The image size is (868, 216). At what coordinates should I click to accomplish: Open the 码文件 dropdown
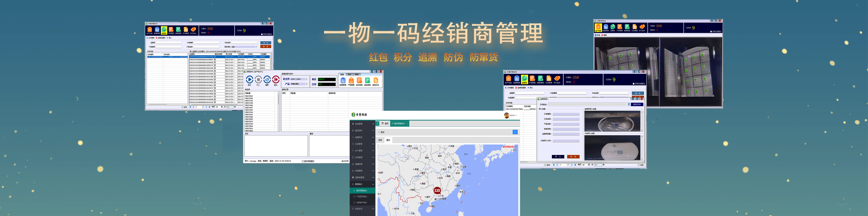[306, 79]
